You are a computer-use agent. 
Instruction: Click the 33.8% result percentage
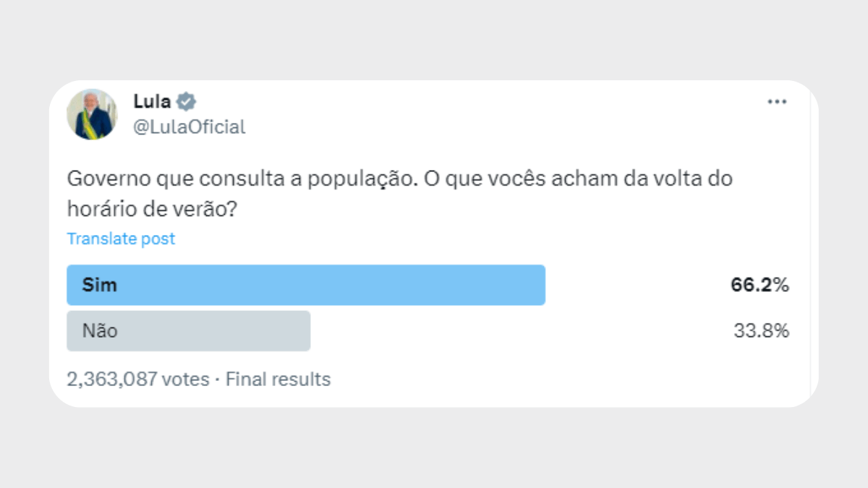[x=761, y=331]
